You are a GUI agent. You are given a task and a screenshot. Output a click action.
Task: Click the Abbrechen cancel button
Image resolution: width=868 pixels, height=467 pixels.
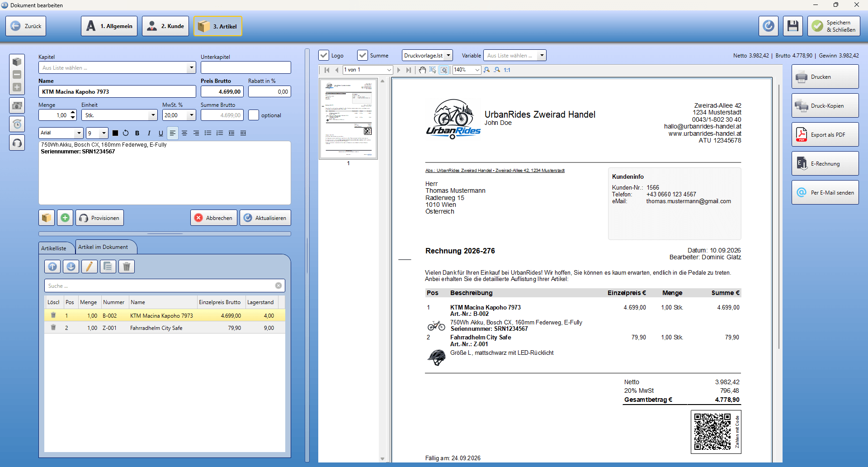tap(214, 218)
